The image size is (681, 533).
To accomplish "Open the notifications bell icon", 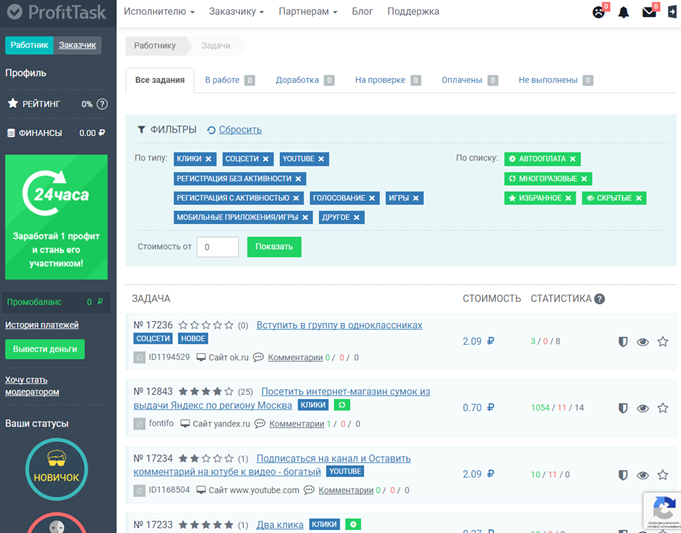I will pos(623,12).
